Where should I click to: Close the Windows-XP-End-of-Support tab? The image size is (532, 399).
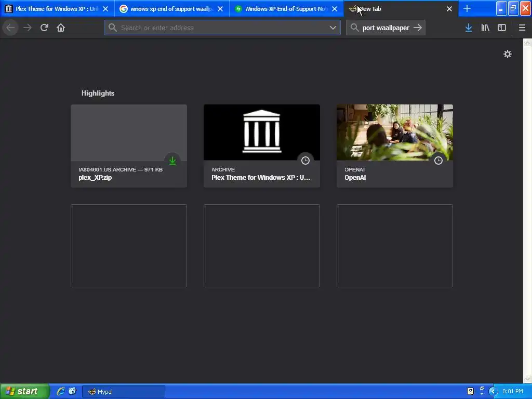(335, 9)
